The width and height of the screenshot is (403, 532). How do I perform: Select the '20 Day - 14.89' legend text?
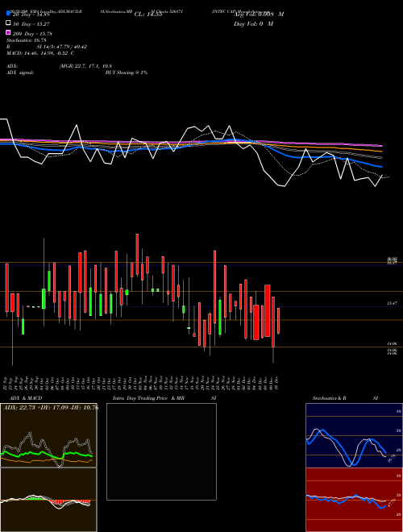(x=31, y=15)
